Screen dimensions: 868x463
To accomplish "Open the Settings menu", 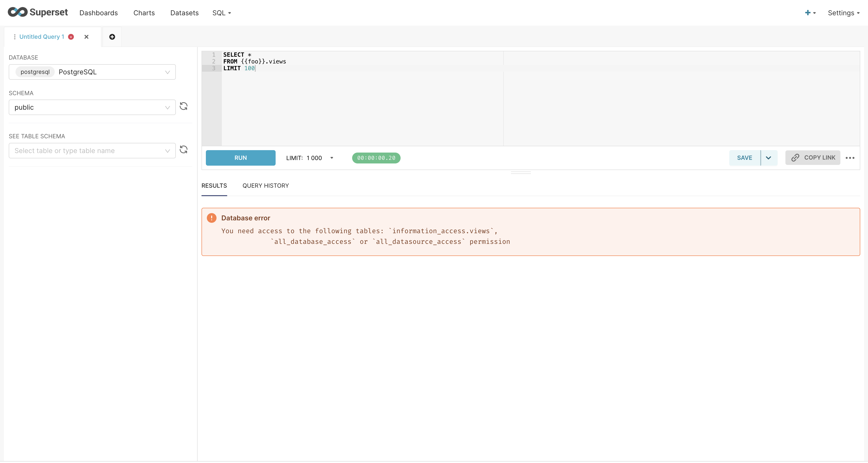I will 843,13.
